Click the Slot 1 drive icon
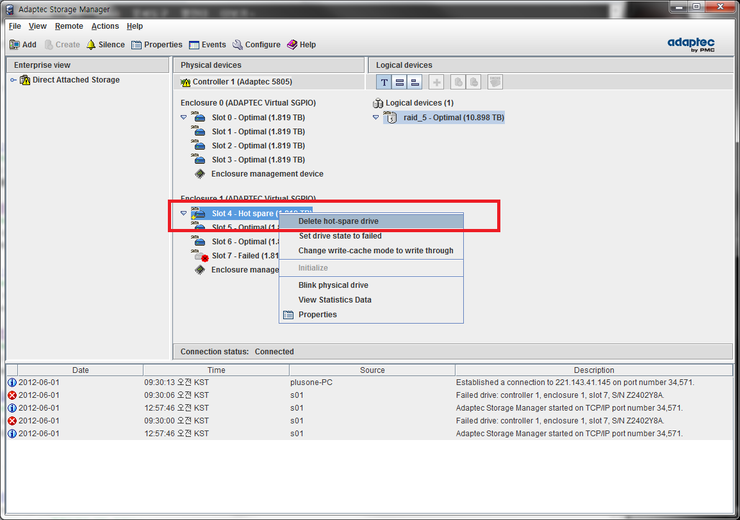740x520 pixels. (198, 131)
